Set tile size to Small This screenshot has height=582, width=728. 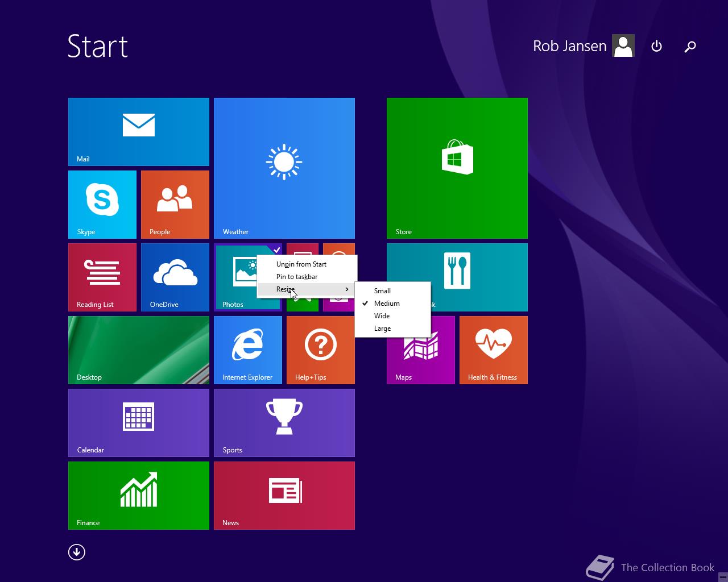pos(392,291)
